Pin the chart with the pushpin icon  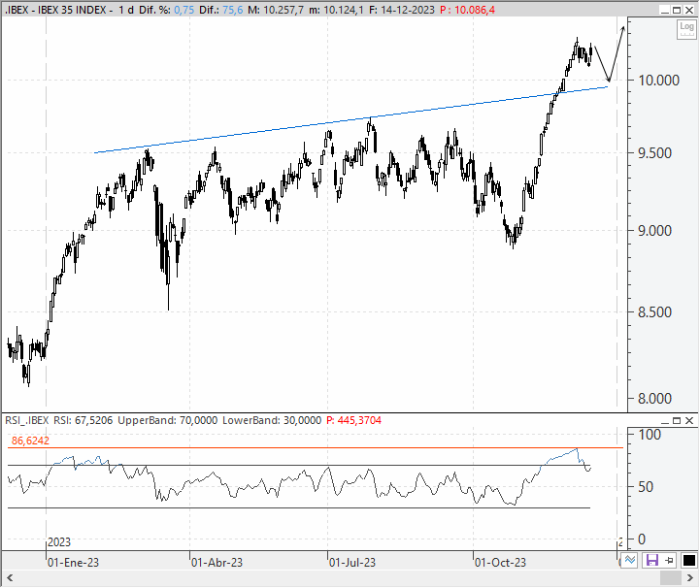[x=670, y=560]
